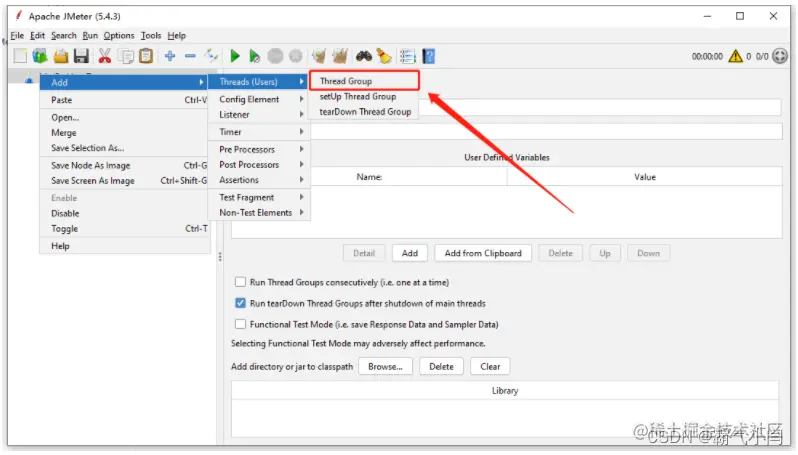Click Add from Clipboard button

[x=483, y=253]
